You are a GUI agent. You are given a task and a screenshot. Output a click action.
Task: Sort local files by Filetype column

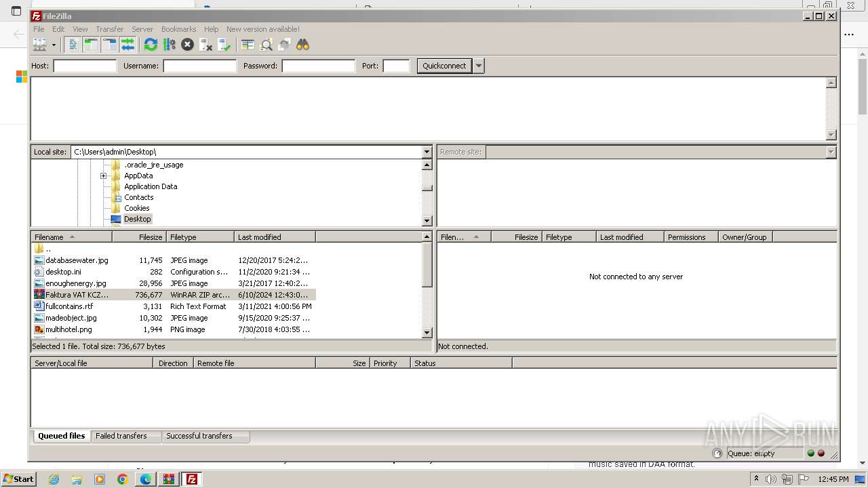(x=200, y=237)
